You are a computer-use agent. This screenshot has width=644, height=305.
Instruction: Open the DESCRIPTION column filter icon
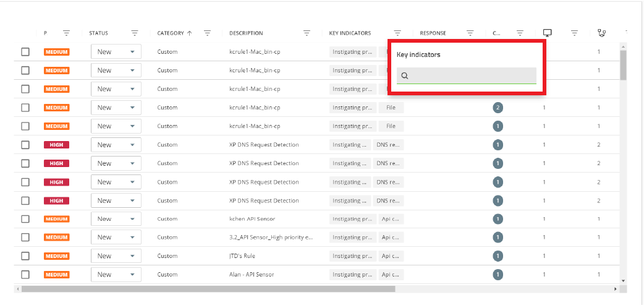[307, 33]
